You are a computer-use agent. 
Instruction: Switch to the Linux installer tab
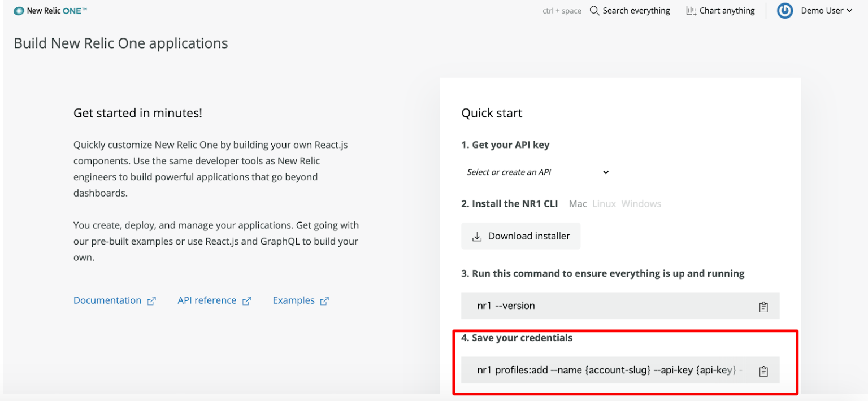coord(604,204)
